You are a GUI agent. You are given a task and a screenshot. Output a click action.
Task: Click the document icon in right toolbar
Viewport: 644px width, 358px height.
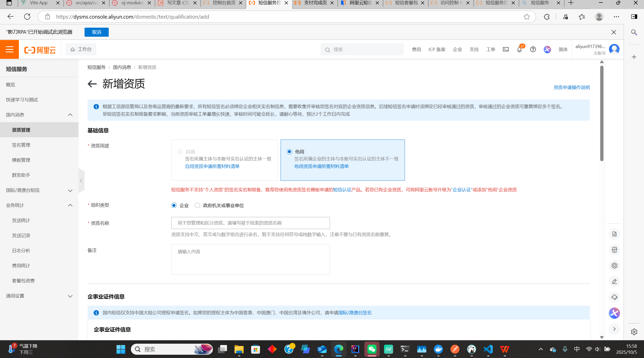614,234
